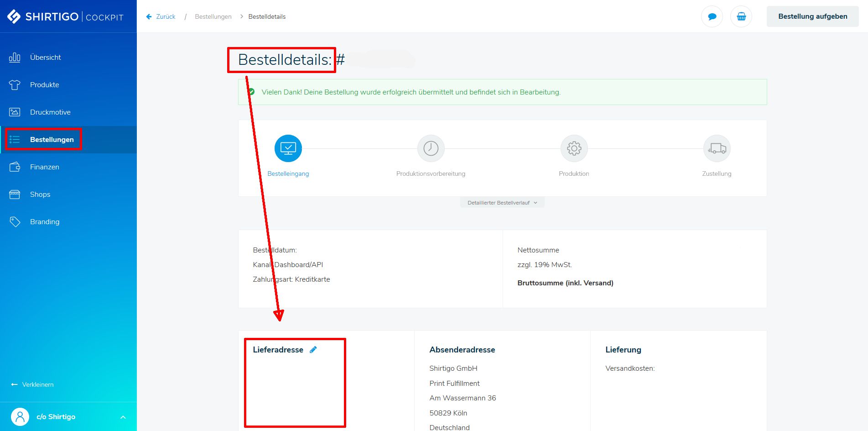Click the pencil icon beside Lieferadresse
The image size is (868, 431).
click(313, 350)
